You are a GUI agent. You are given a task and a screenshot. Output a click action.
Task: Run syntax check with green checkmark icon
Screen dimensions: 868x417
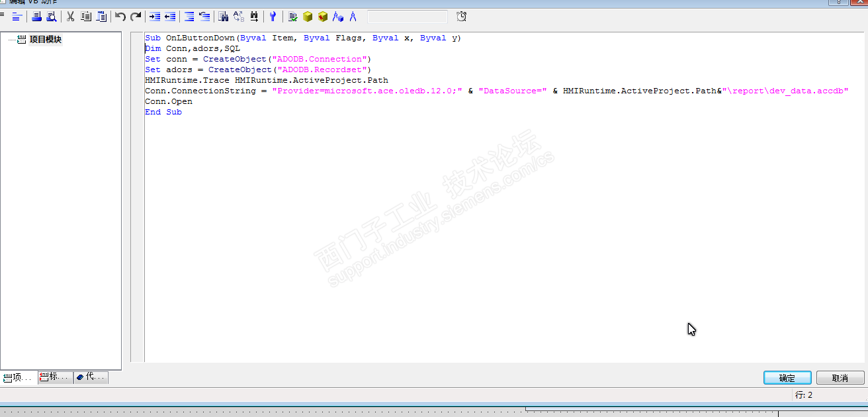coord(292,17)
